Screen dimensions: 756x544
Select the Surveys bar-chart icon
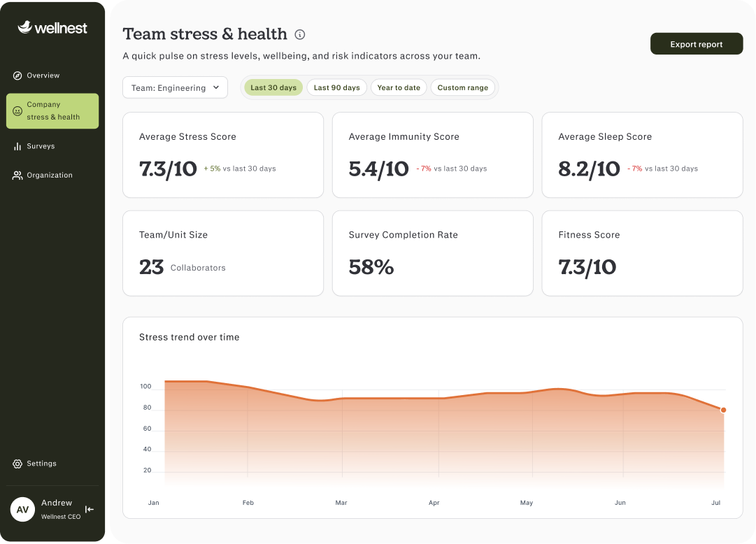[x=17, y=146]
